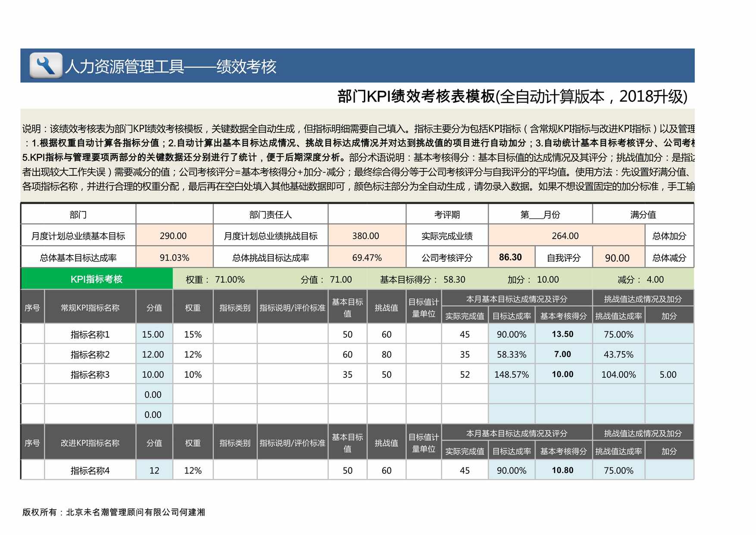Click the 5.00 bonus cell
Screen dimensions: 756x535
tap(669, 375)
